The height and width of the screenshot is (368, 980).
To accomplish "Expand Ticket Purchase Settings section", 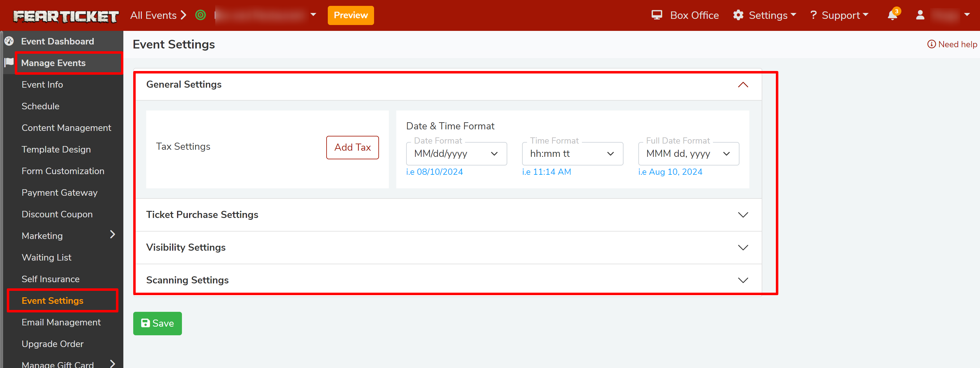I will pyautogui.click(x=743, y=215).
